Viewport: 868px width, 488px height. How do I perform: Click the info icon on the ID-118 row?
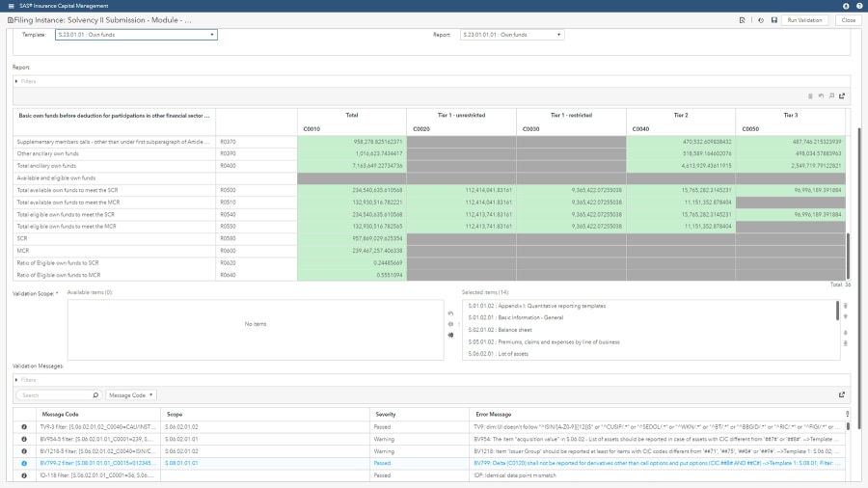24,475
